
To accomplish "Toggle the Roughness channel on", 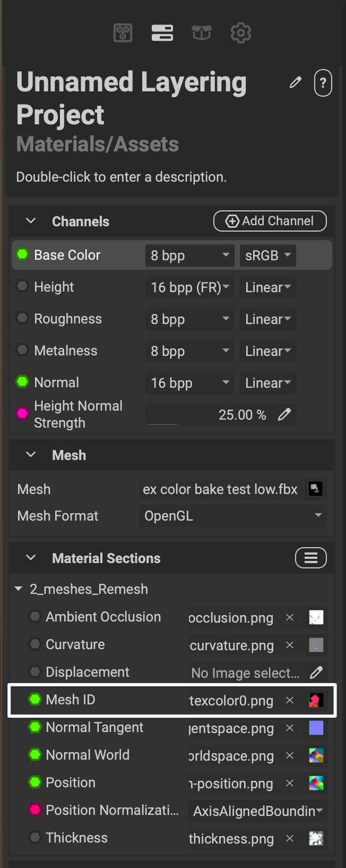I will tap(22, 318).
